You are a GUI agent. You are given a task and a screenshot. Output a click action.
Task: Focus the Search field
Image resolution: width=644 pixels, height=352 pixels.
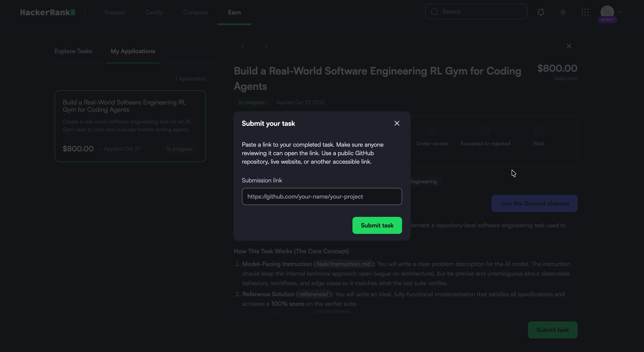(476, 11)
